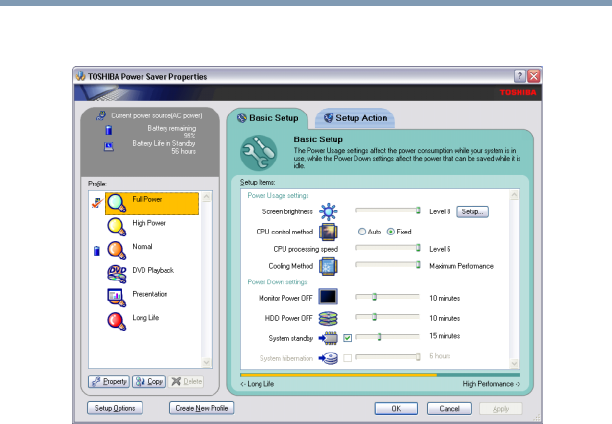Click the screen brightness Setup button

pyautogui.click(x=472, y=212)
